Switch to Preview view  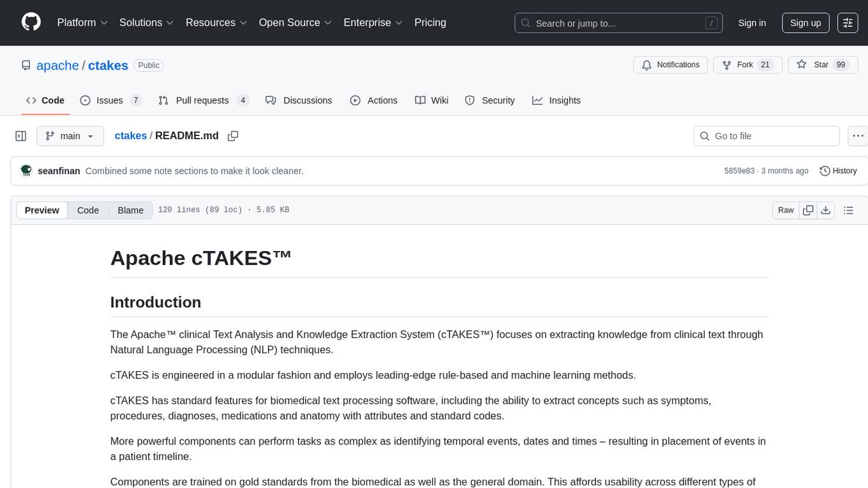click(x=42, y=210)
